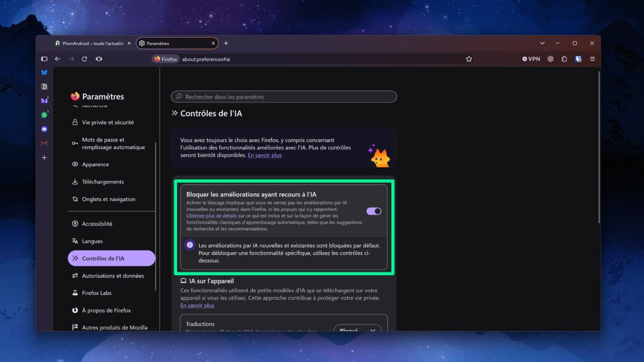Switch to the PhonAndroid tab

click(92, 43)
